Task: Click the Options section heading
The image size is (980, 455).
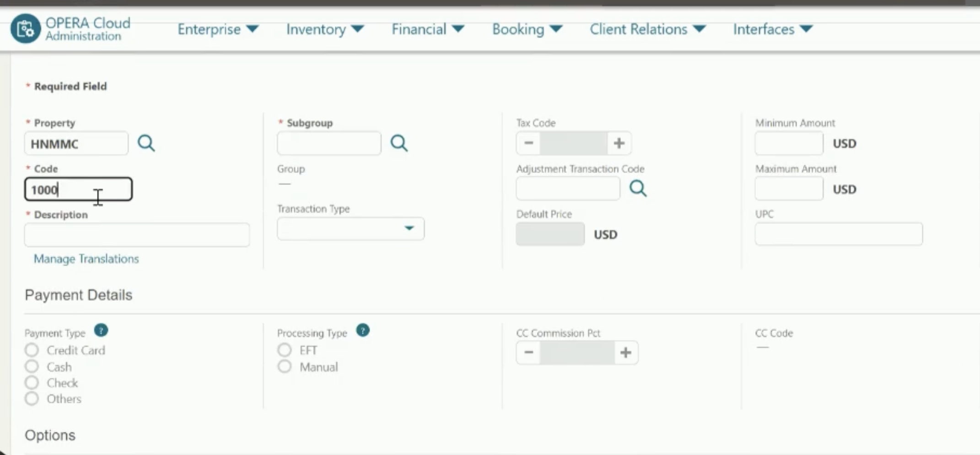Action: point(50,435)
